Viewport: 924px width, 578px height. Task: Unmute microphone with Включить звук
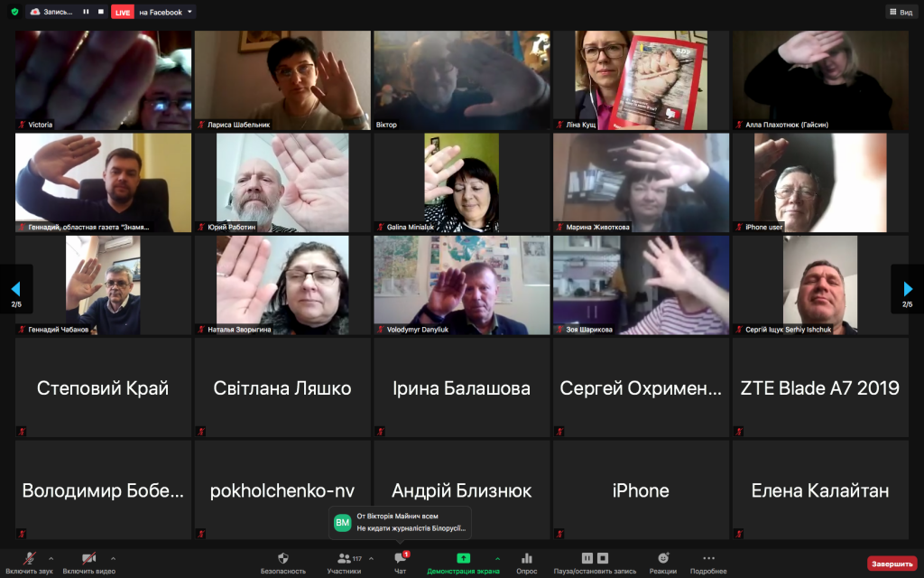[x=30, y=563]
